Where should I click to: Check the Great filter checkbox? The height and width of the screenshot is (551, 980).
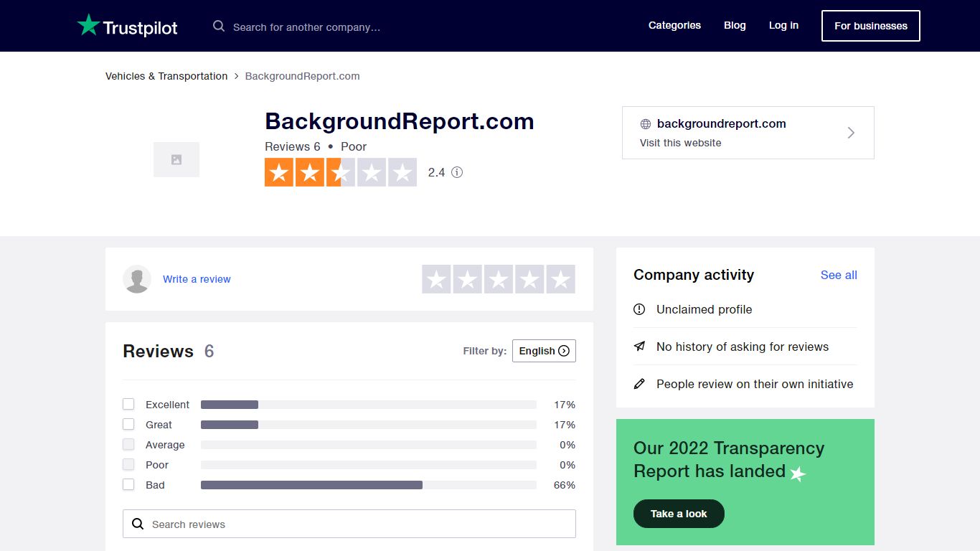tap(128, 424)
